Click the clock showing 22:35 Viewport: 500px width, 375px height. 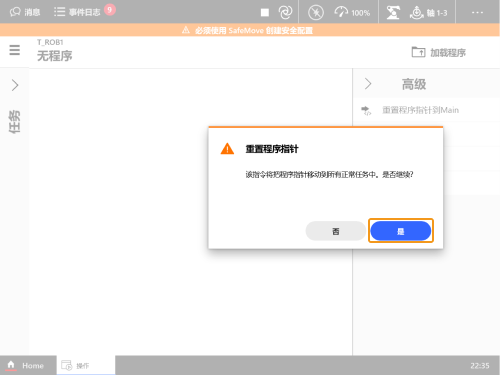[x=480, y=366]
